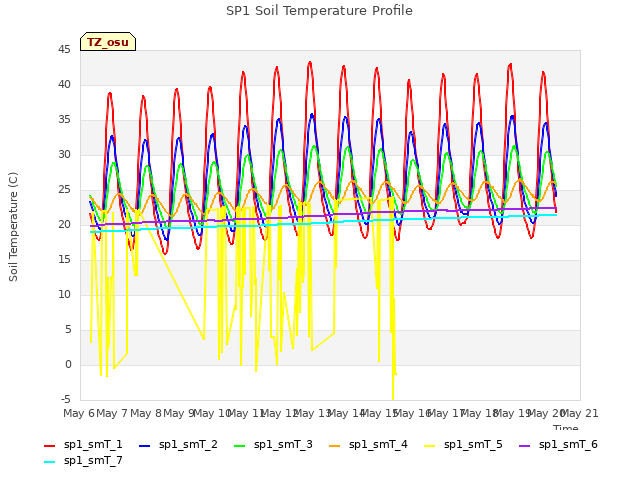Click the blue sp1_smT_2 legend color marker
Screen dimensions: 640x480
pyautogui.click(x=144, y=446)
